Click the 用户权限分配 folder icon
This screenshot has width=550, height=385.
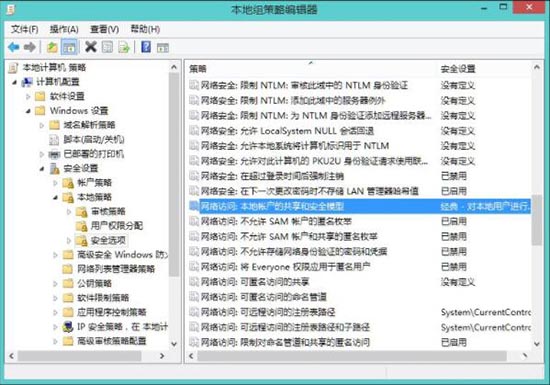(x=81, y=226)
